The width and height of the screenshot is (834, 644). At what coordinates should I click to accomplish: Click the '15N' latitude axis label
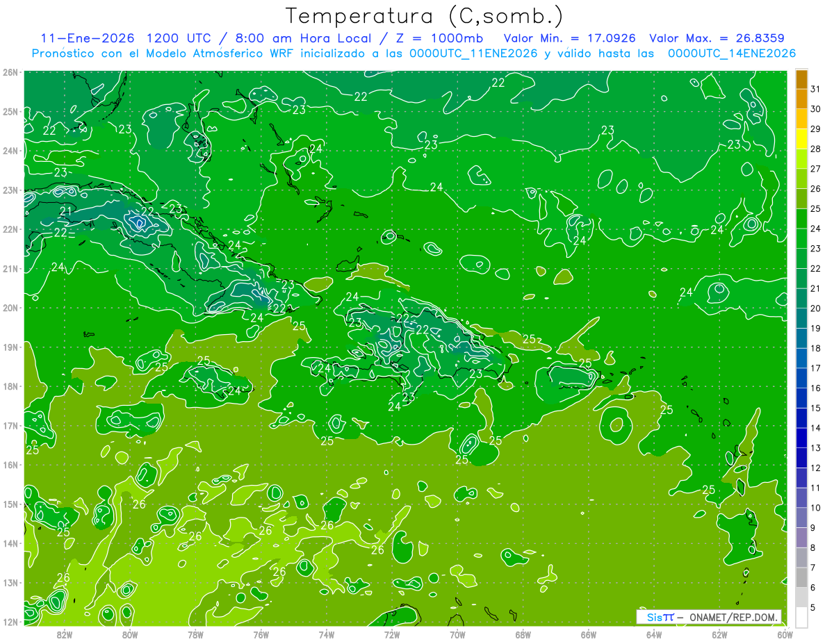(10, 504)
